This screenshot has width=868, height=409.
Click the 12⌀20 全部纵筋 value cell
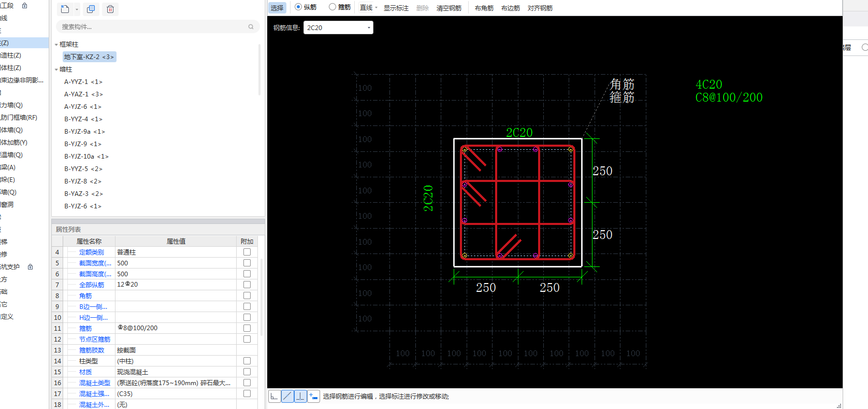pos(176,285)
